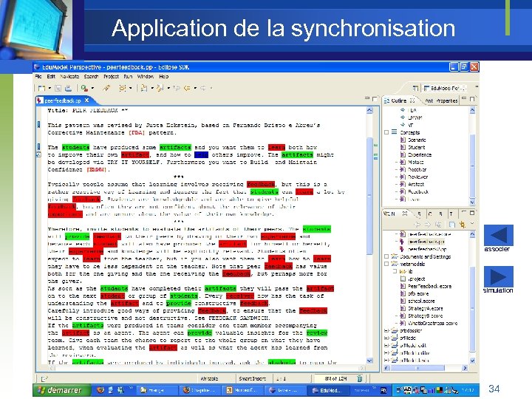Click the Print toolbar icon
The width and height of the screenshot is (532, 399).
click(x=68, y=88)
